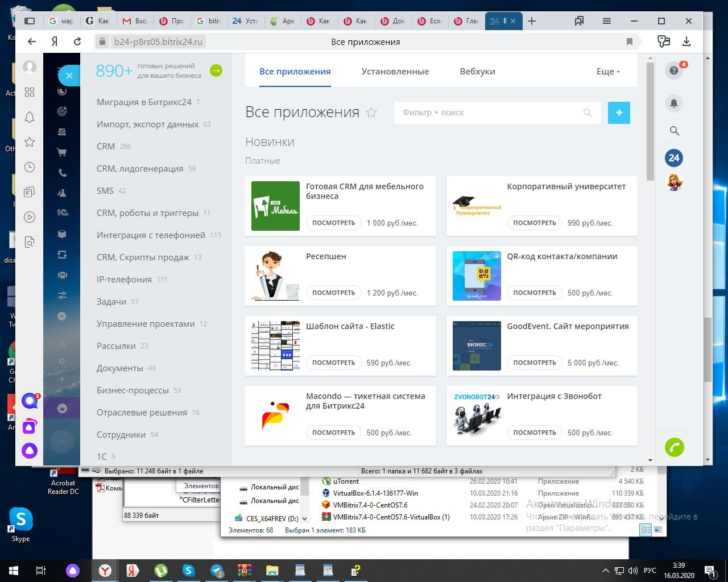Click the apps page vertical scrollbar

(x=651, y=122)
